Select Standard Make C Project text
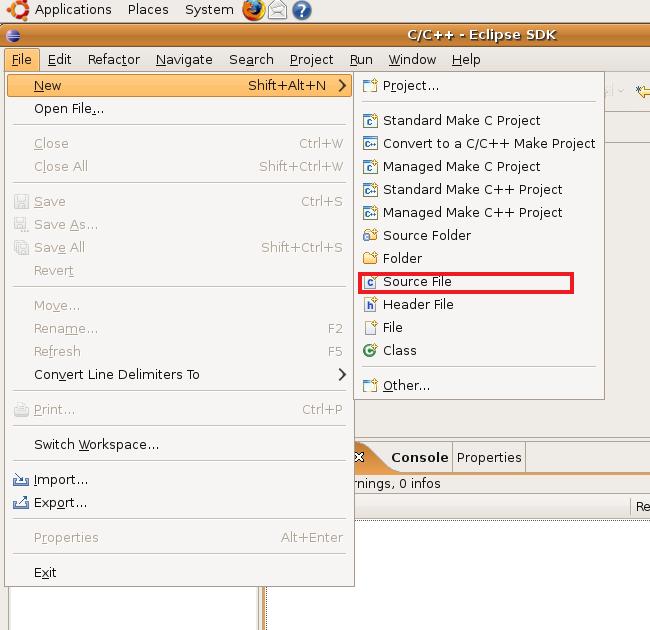The image size is (650, 630). [x=461, y=121]
